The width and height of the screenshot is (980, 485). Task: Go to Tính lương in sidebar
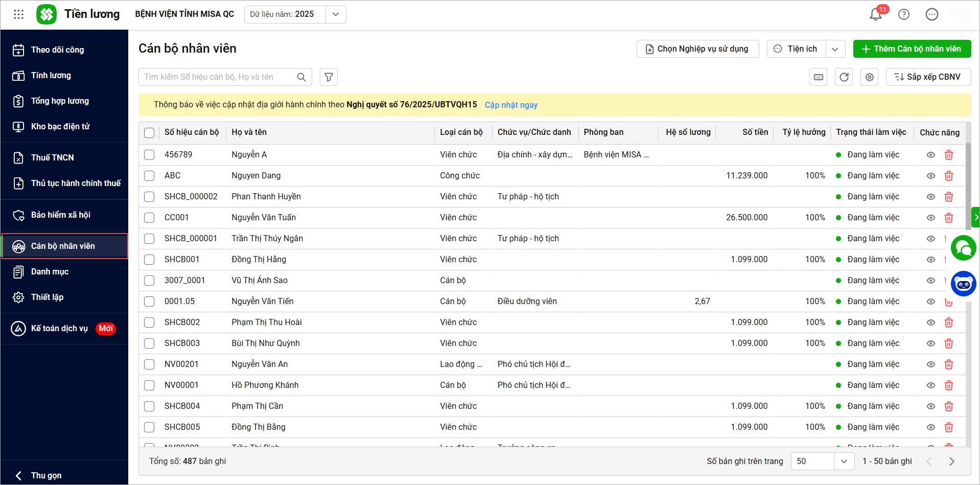[51, 76]
